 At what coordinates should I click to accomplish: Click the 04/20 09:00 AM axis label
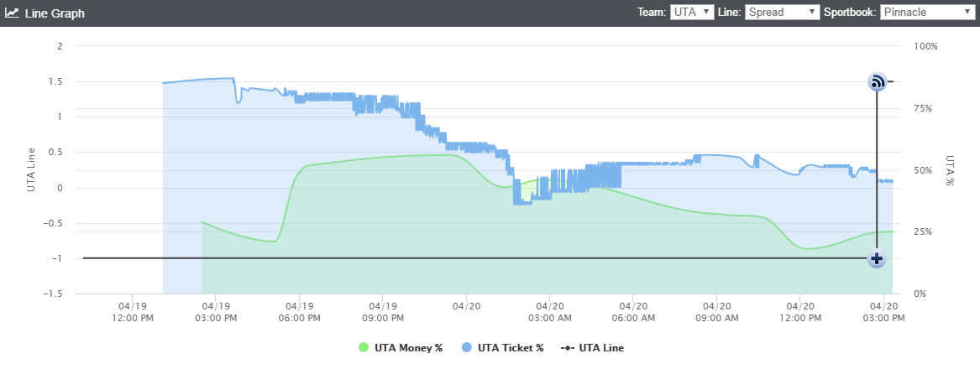point(716,312)
